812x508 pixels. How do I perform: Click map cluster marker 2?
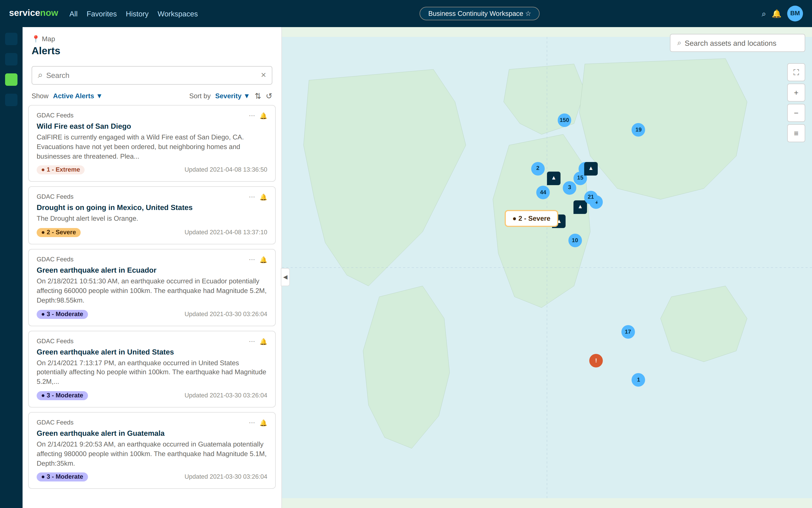click(538, 168)
